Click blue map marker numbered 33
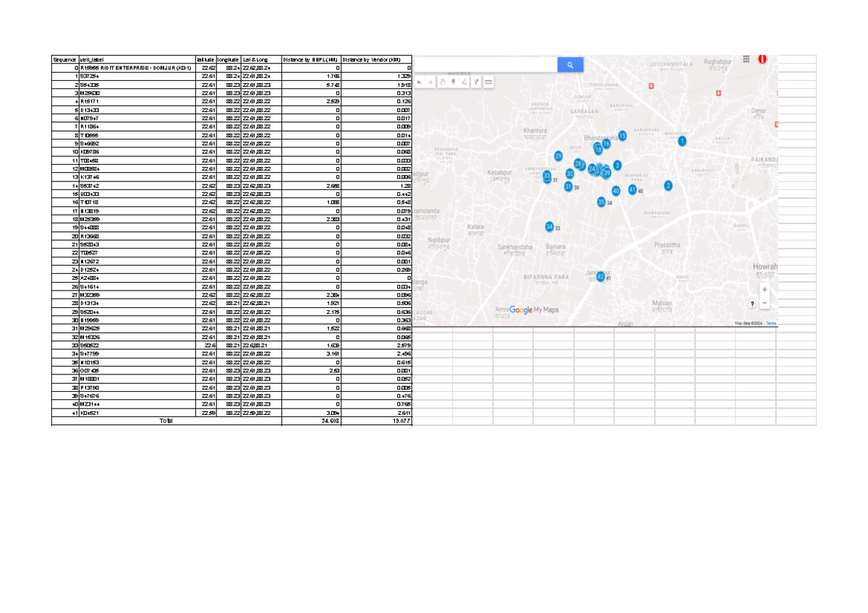 tap(547, 175)
